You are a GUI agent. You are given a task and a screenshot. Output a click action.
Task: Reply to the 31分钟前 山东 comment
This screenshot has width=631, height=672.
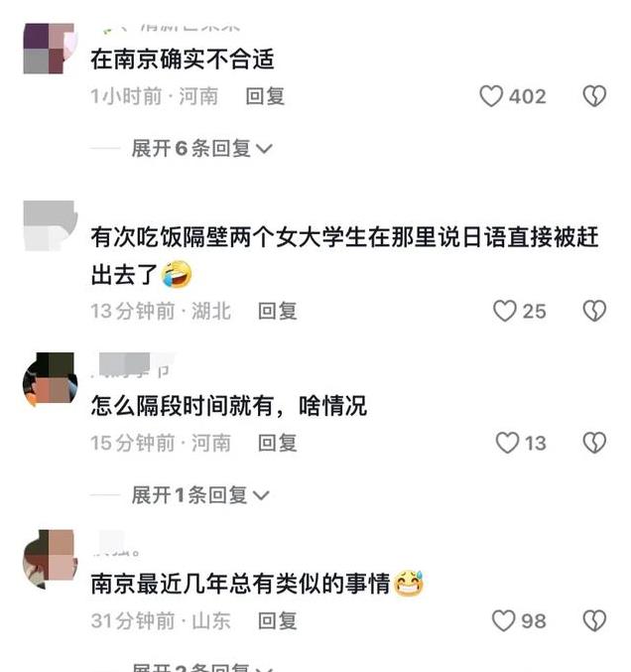pyautogui.click(x=278, y=620)
